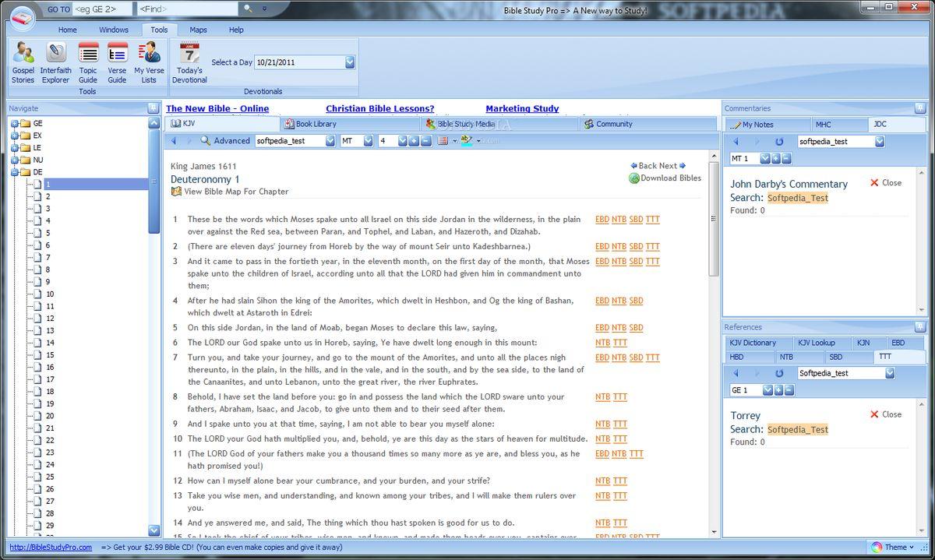Click the layout view icon in KJV toolbar

[443, 141]
